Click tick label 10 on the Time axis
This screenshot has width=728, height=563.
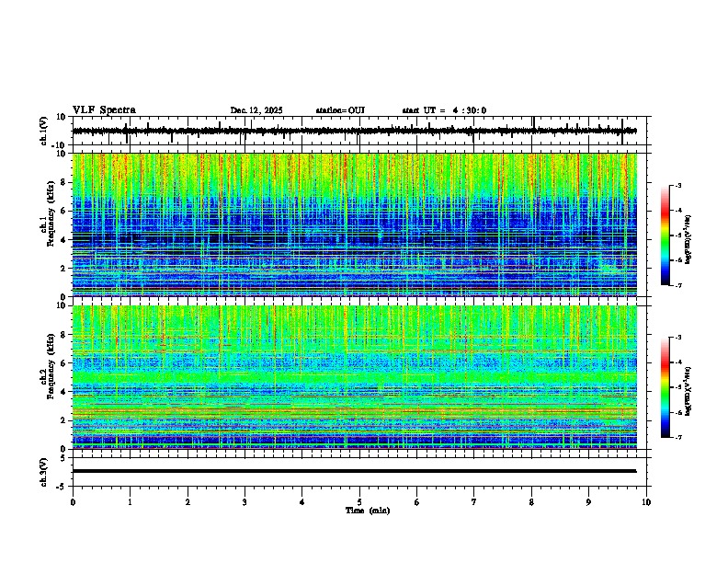point(646,502)
